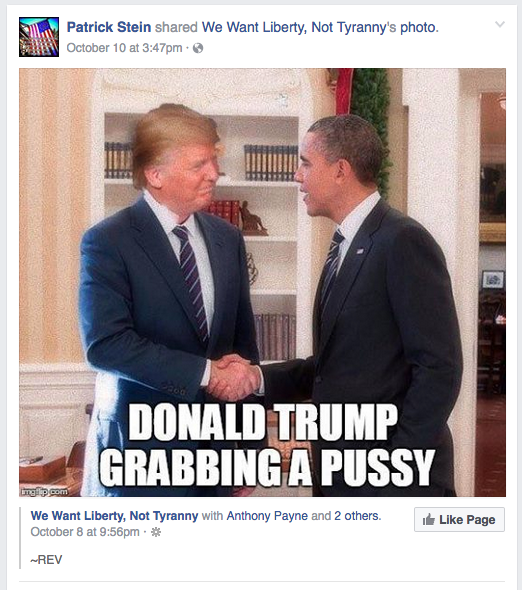This screenshot has width=522, height=590.
Task: Open Anthony Payne's tagged profile
Action: 267,515
